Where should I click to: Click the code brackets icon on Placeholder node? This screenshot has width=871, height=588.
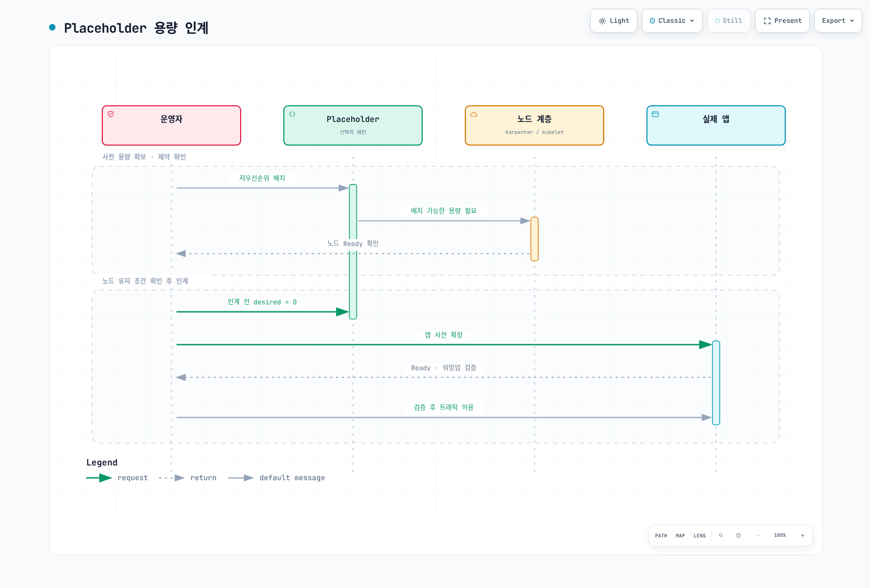pyautogui.click(x=292, y=114)
